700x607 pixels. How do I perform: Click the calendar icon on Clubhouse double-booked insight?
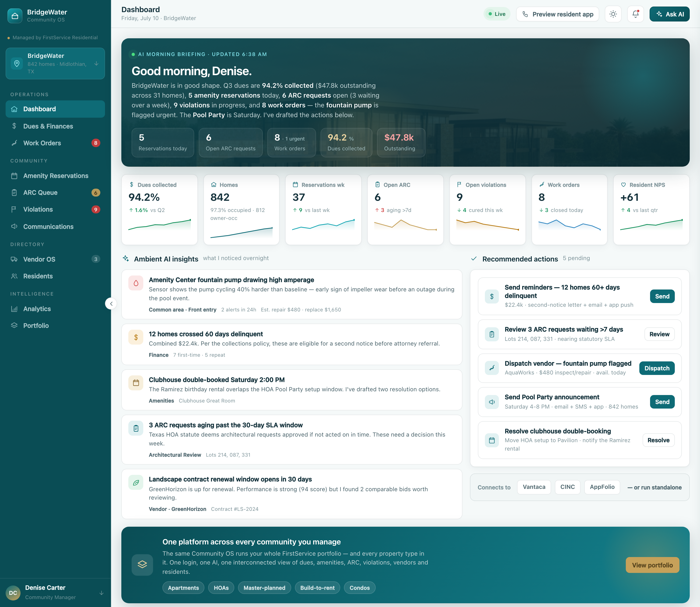tap(136, 383)
